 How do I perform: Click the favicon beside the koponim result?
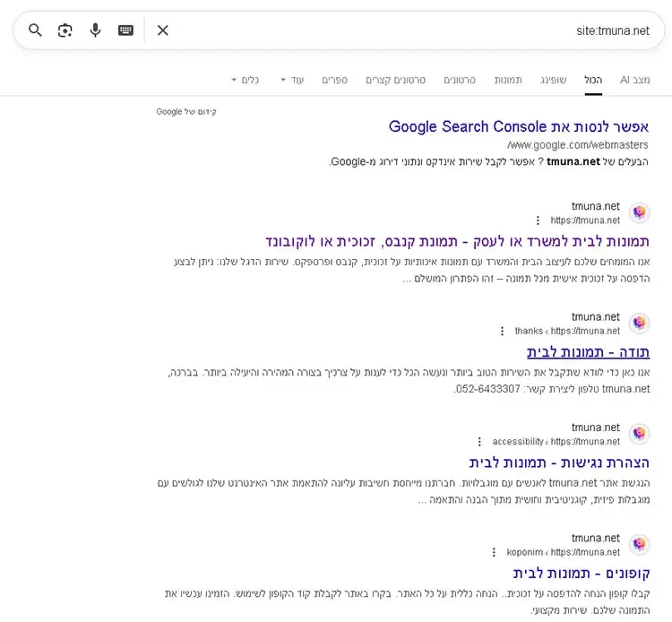[640, 544]
